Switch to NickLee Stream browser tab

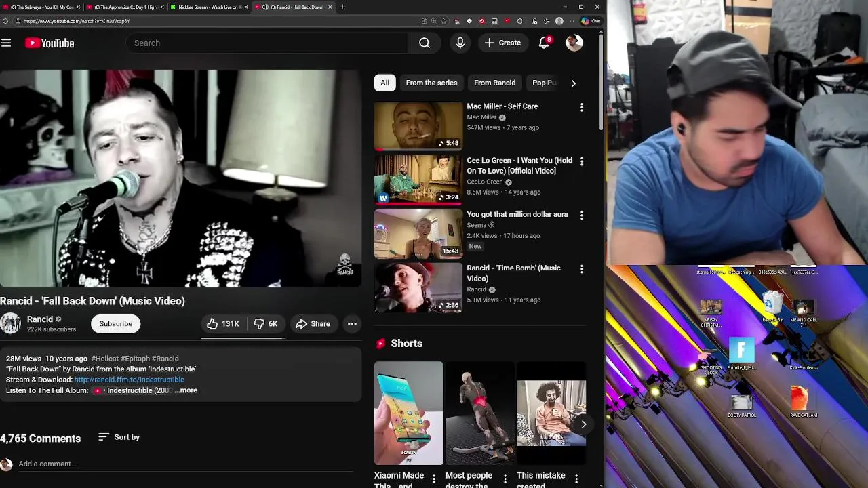[209, 7]
